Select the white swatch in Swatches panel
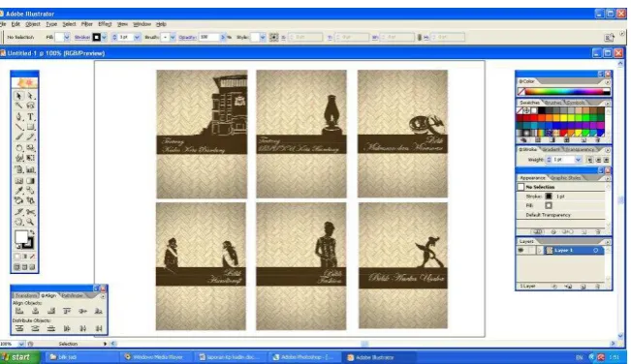 (x=534, y=110)
